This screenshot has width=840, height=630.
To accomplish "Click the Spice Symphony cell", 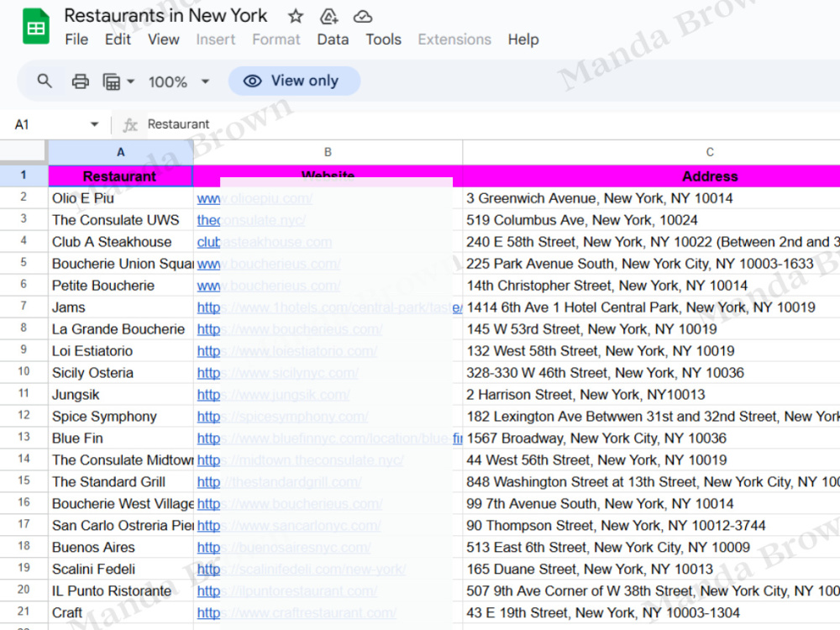I will (x=120, y=417).
